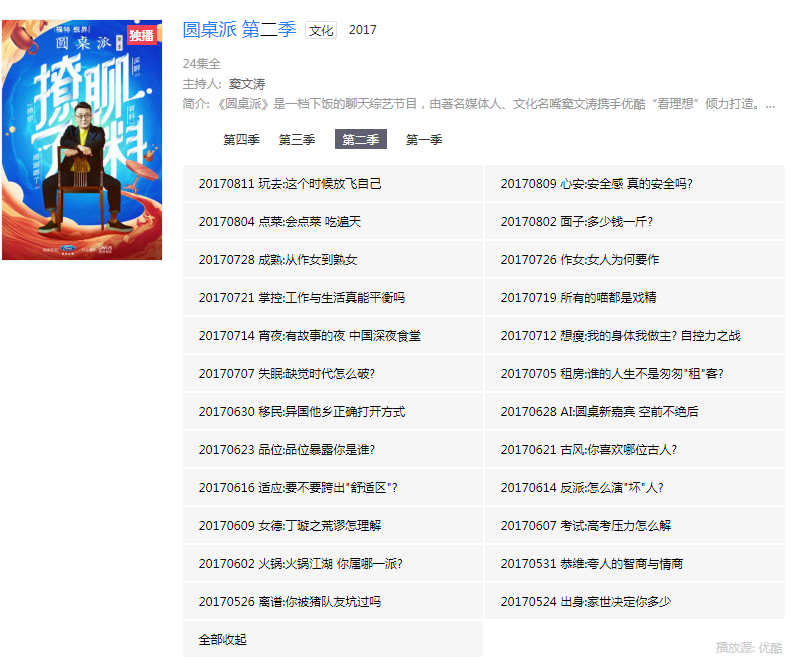Open the 圆桌派 poster thumbnail

(x=82, y=140)
